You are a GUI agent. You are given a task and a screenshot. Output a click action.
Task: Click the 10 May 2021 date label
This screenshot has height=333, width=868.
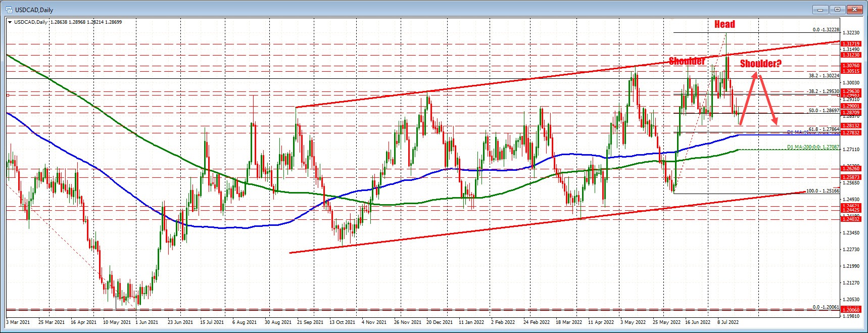pos(117,322)
